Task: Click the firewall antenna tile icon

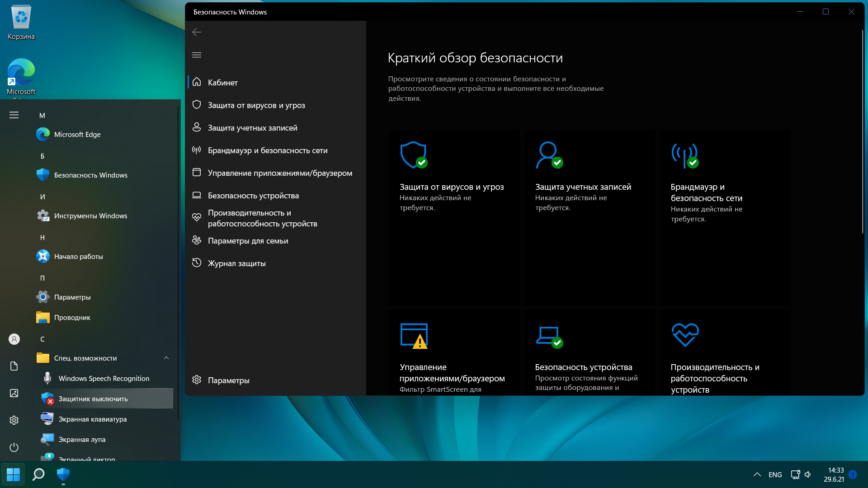Action: 684,155
